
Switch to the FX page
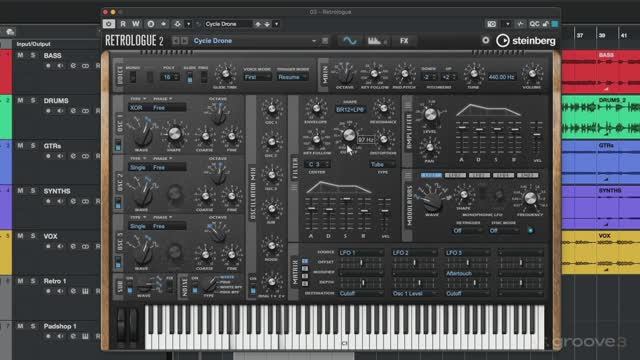click(x=404, y=41)
